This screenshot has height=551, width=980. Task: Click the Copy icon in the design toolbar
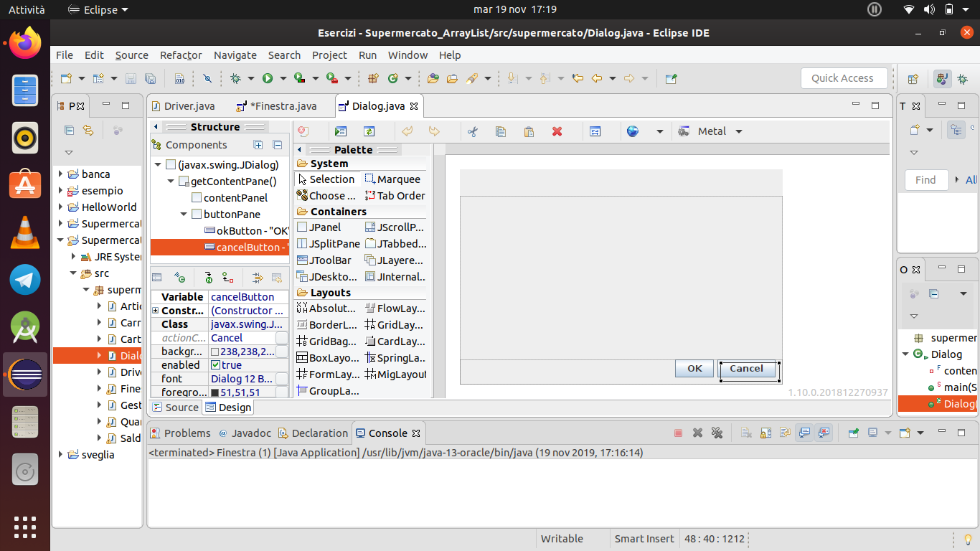tap(501, 131)
